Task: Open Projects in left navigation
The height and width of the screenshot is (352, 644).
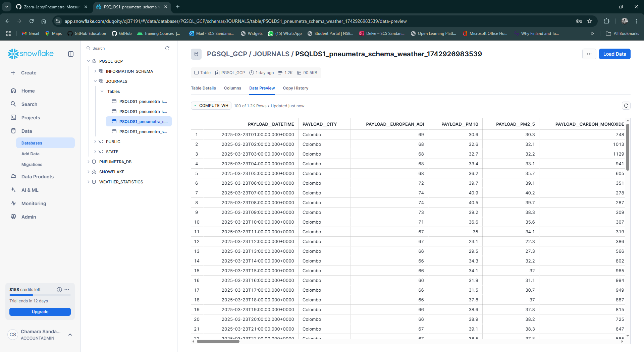Action: coord(31,118)
